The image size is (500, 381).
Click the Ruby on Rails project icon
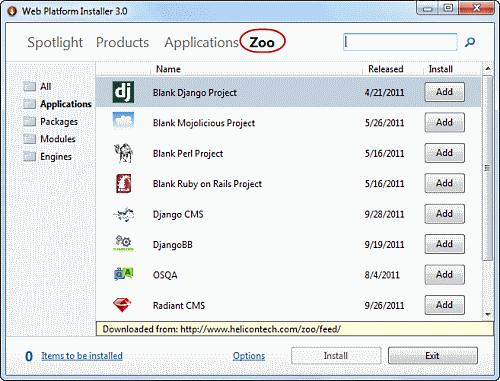click(123, 183)
